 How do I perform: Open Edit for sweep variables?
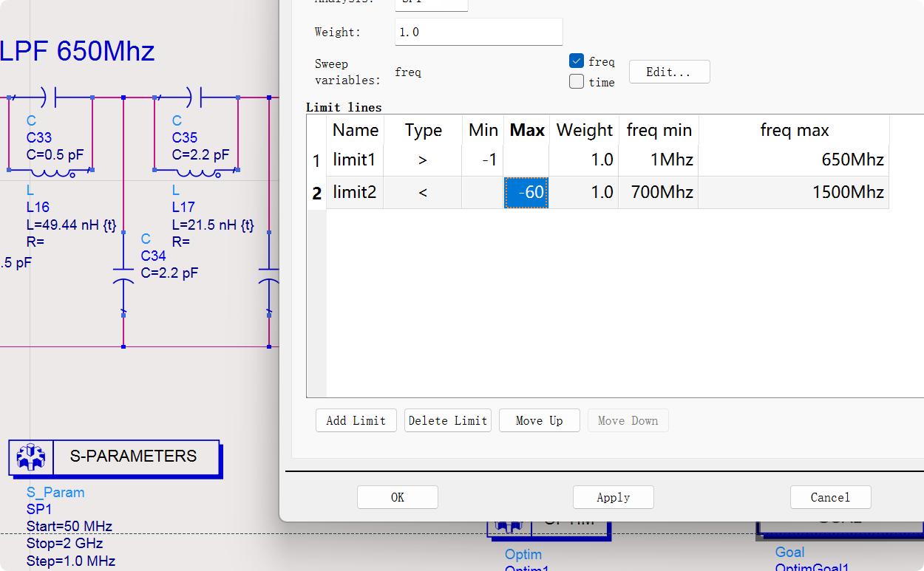pyautogui.click(x=669, y=72)
